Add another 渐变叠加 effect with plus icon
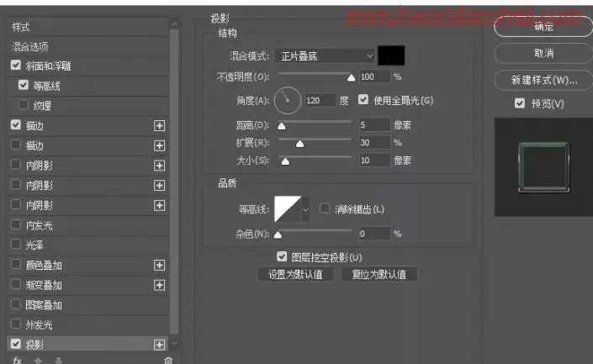 (159, 285)
